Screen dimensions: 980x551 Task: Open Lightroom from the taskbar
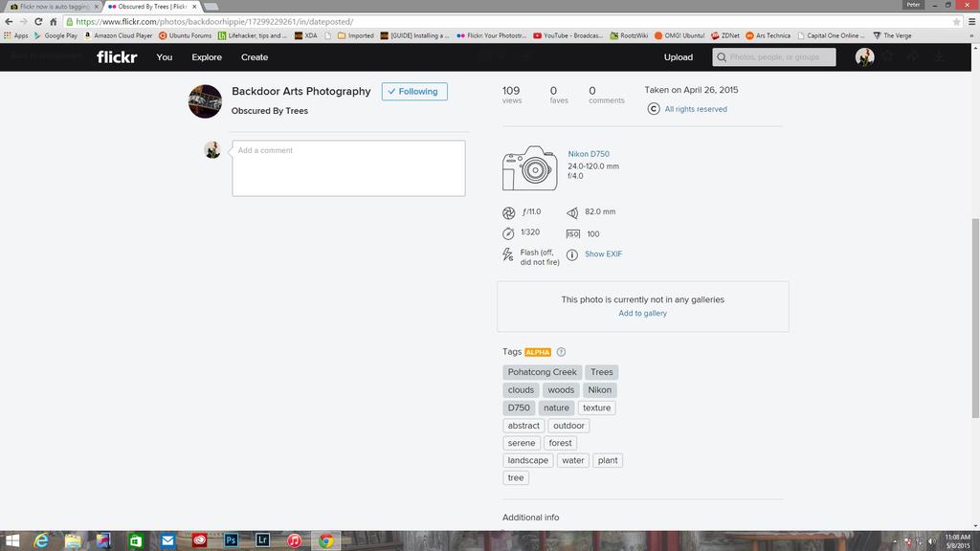click(x=262, y=540)
